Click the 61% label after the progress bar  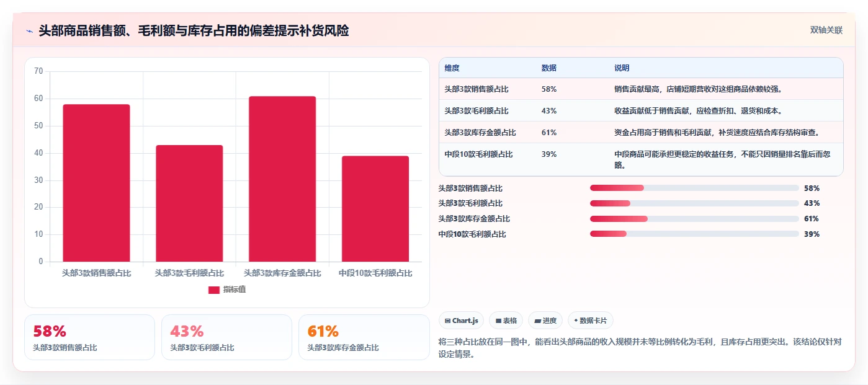tap(812, 219)
